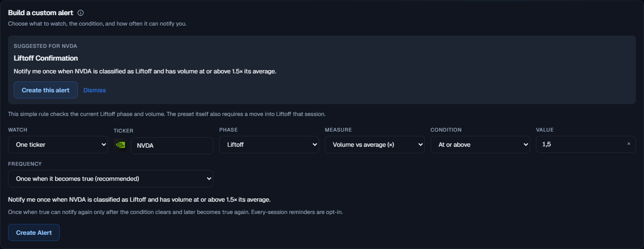The image size is (644, 249).
Task: Click the MEASURE field label
Action: tap(338, 130)
